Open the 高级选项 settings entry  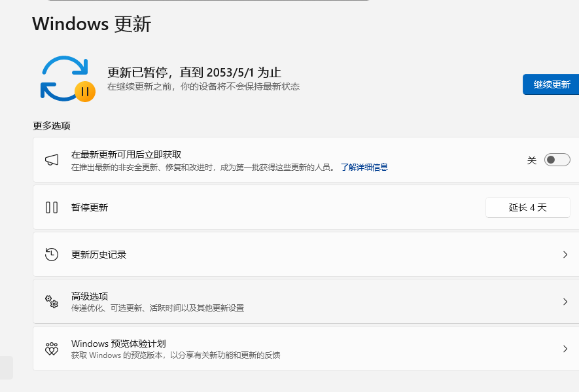[x=90, y=296]
